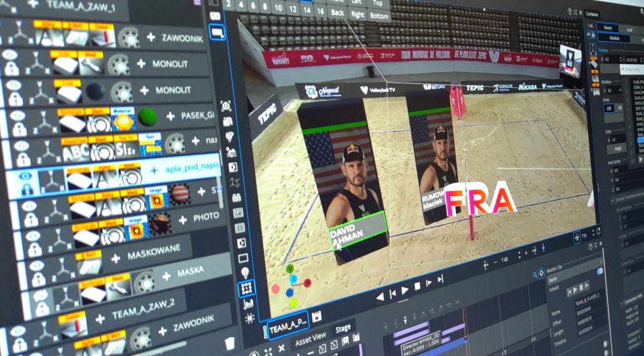Image resolution: width=644 pixels, height=356 pixels.
Task: Select the Bottom view button
Action: (379, 16)
